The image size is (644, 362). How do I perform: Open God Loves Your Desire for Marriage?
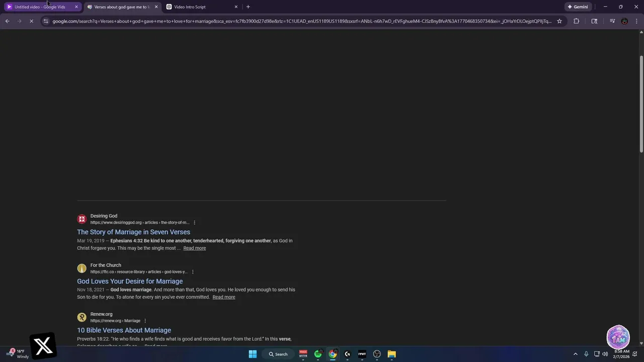pyautogui.click(x=130, y=281)
